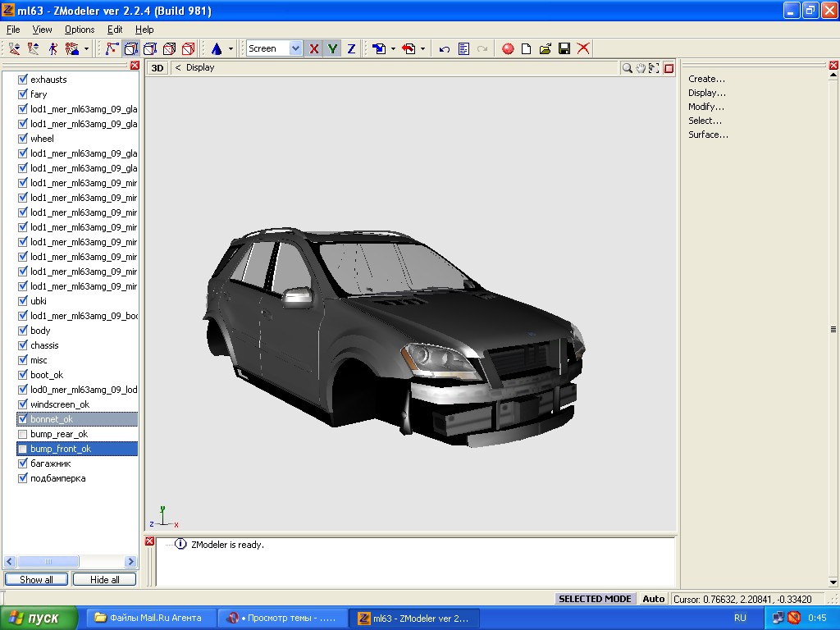Open the View menu
Screen dimensions: 840x630
(x=42, y=30)
